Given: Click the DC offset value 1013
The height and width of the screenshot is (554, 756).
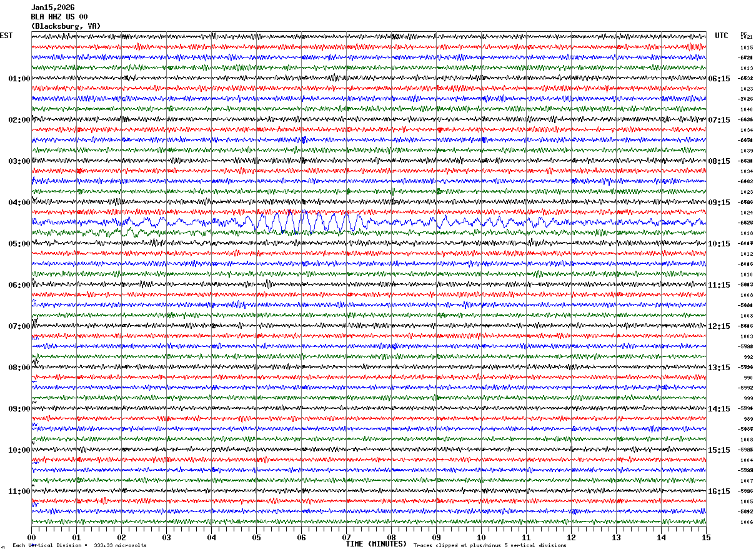Looking at the screenshot, I should pos(747,68).
